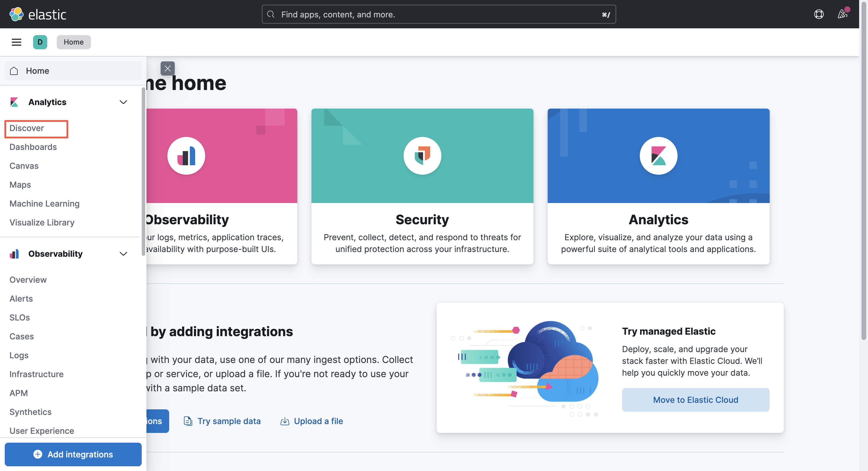
Task: Navigate to Logs
Action: click(x=19, y=355)
